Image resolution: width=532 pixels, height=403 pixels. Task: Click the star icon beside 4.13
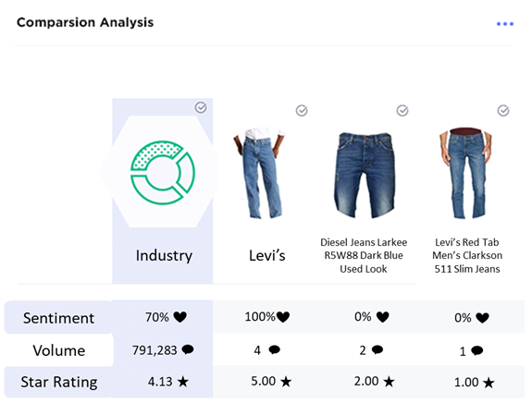pyautogui.click(x=183, y=382)
